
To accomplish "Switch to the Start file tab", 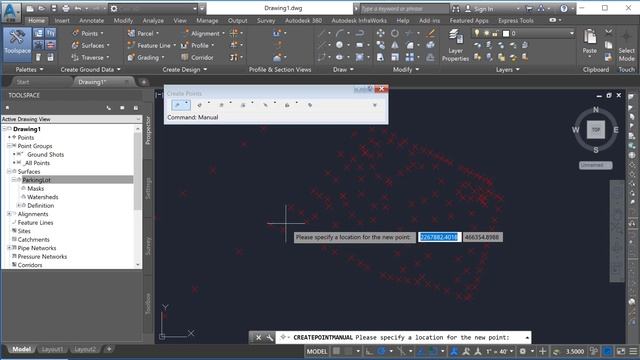I will click(23, 82).
